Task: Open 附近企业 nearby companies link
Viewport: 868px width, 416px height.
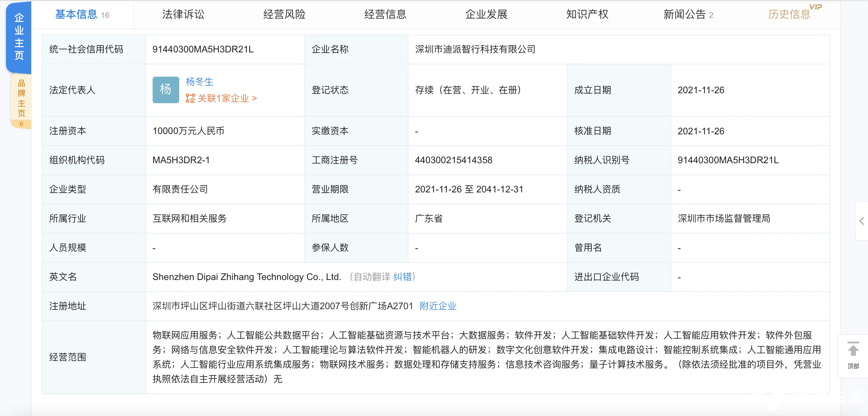Action: pos(438,306)
